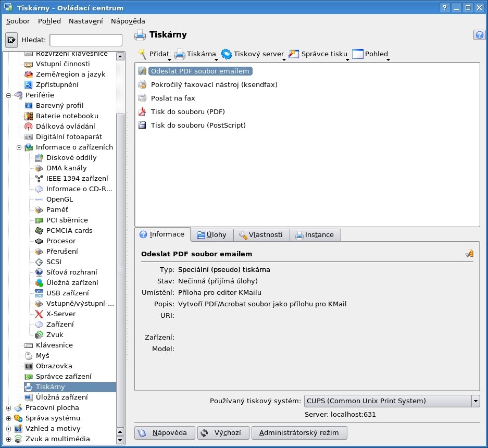
Task: Open the Tiskárna toolbar menu
Action: tap(195, 54)
